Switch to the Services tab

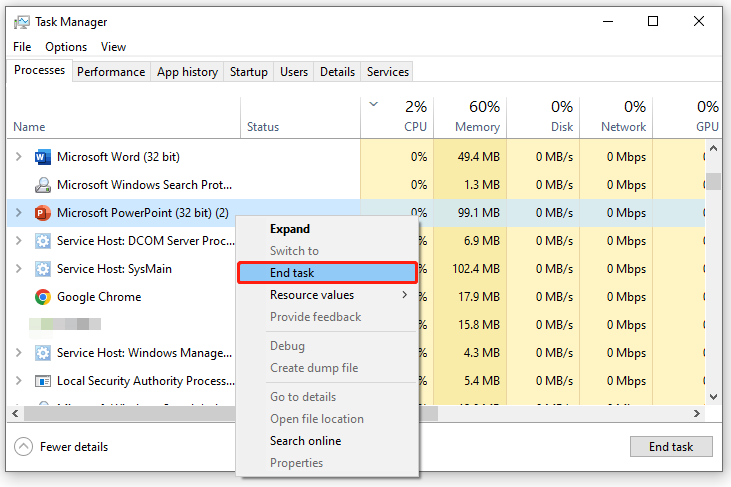(387, 72)
